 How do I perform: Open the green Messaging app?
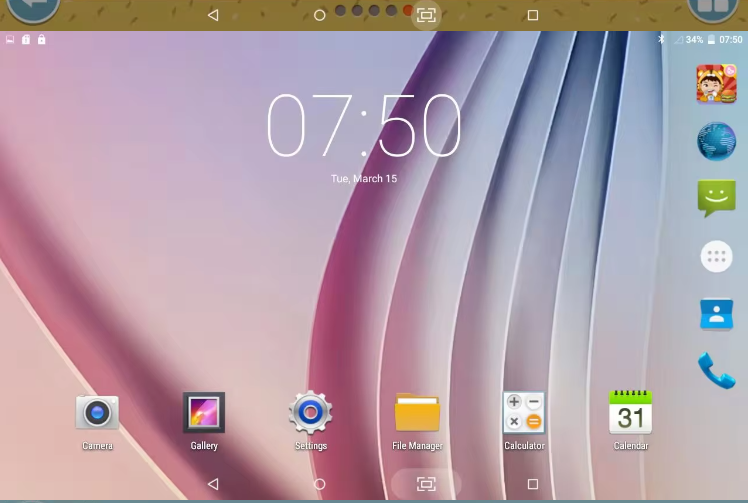click(717, 198)
